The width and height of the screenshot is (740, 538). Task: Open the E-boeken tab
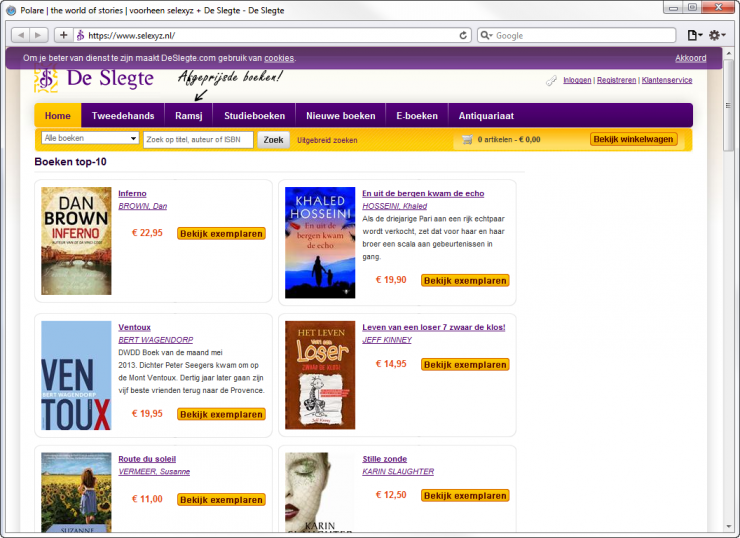click(x=417, y=116)
